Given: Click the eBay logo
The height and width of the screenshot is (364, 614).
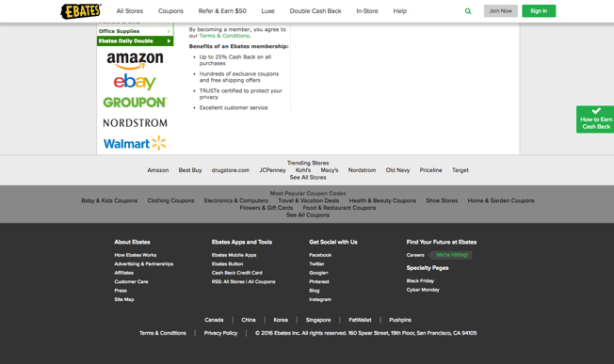Looking at the screenshot, I should click(x=135, y=82).
